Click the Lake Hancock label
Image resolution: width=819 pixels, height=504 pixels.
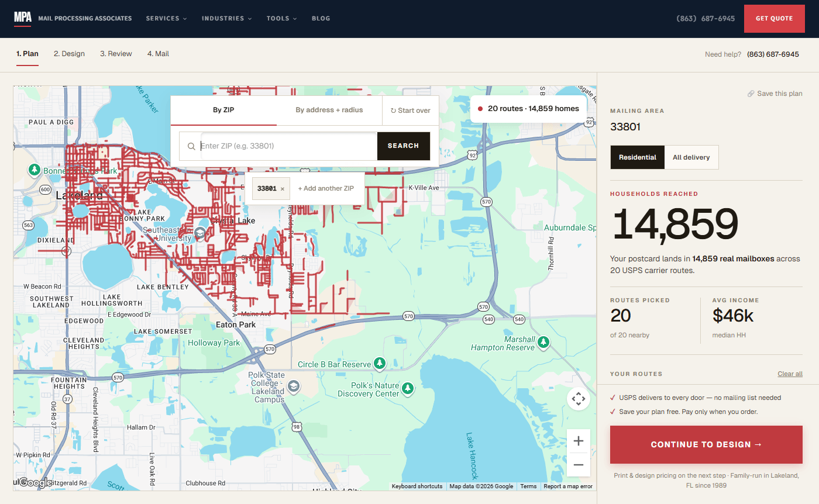pos(473,456)
